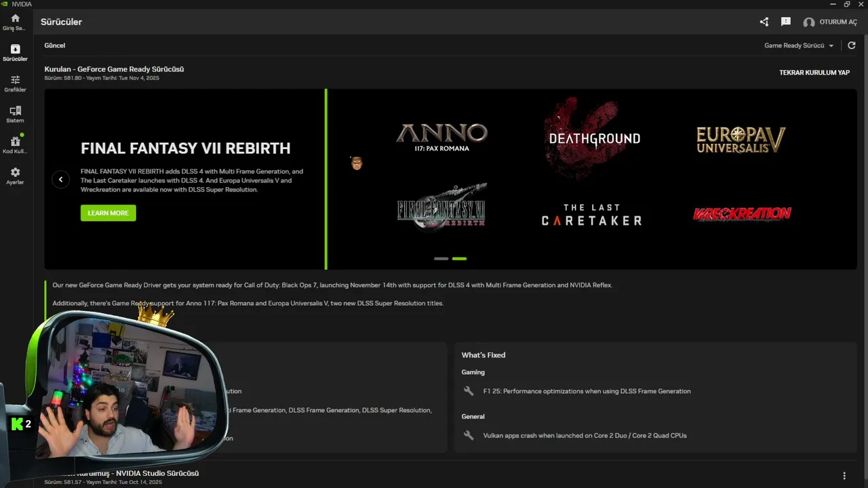868x488 pixels.
Task: Click the Deathground game logo
Action: [x=594, y=138]
